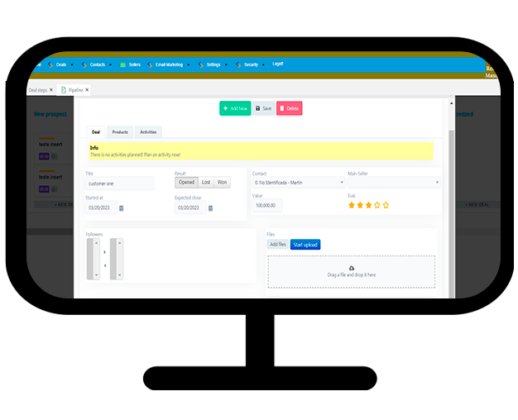Click the first star in Eval rating
The width and height of the screenshot is (518, 420).
(352, 205)
